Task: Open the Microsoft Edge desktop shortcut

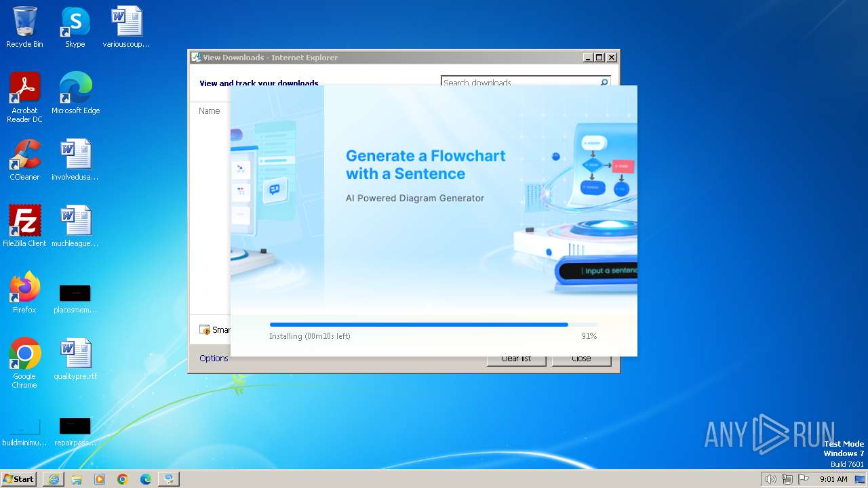Action: pyautogui.click(x=75, y=94)
